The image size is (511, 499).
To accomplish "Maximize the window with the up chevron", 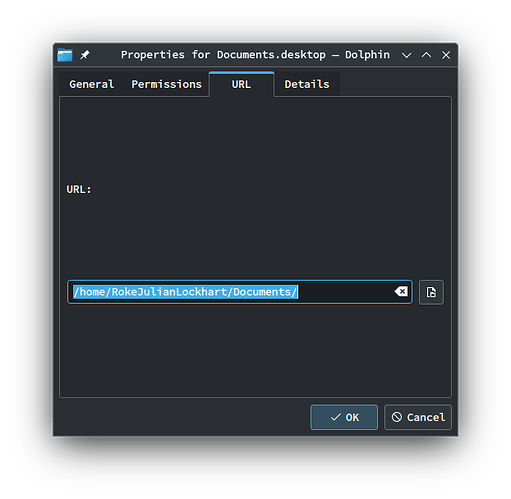I will click(x=426, y=55).
